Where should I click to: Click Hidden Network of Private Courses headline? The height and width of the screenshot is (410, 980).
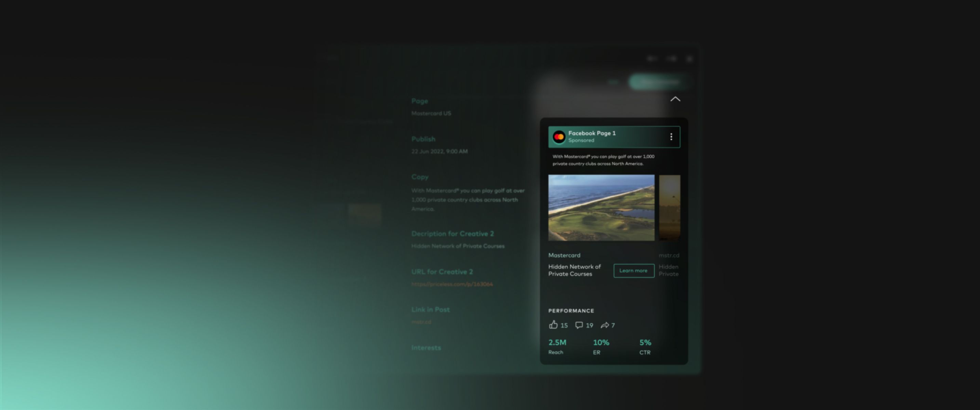(574, 270)
